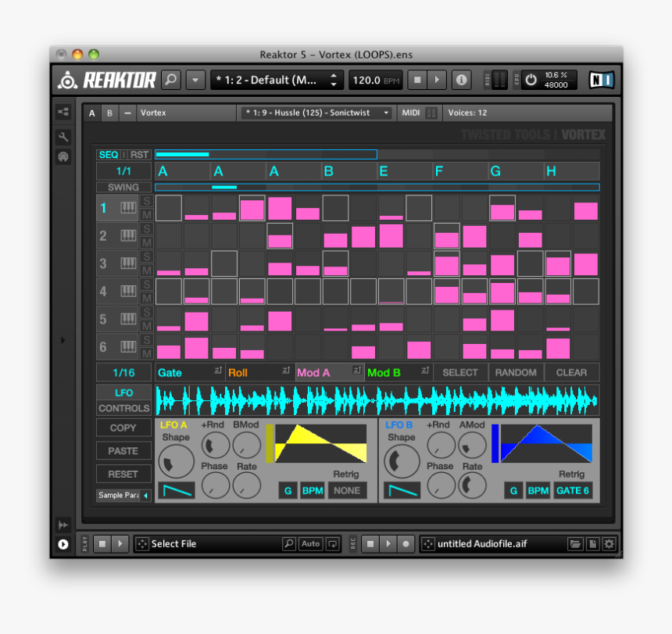This screenshot has width=672, height=634.
Task: Select pattern slot E
Action: [x=405, y=171]
